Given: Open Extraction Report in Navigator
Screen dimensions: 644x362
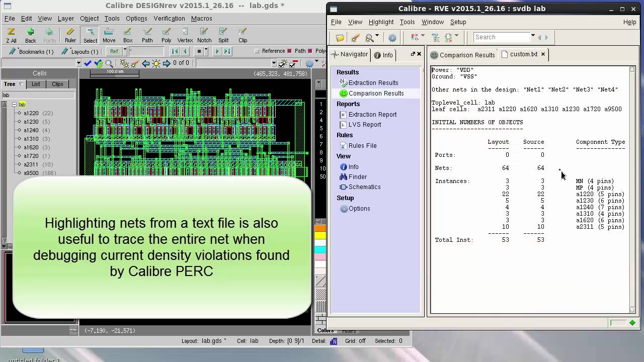Looking at the screenshot, I should point(368,115).
